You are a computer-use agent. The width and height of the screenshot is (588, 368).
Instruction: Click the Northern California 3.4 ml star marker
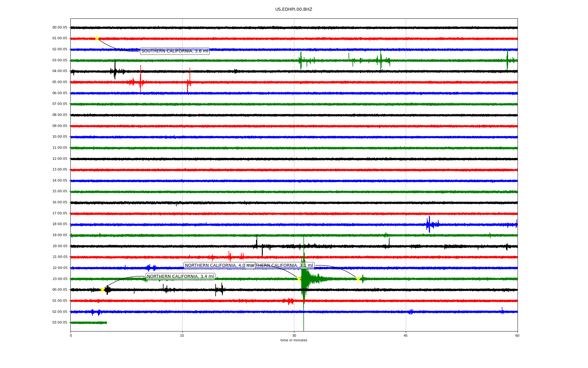pyautogui.click(x=102, y=289)
